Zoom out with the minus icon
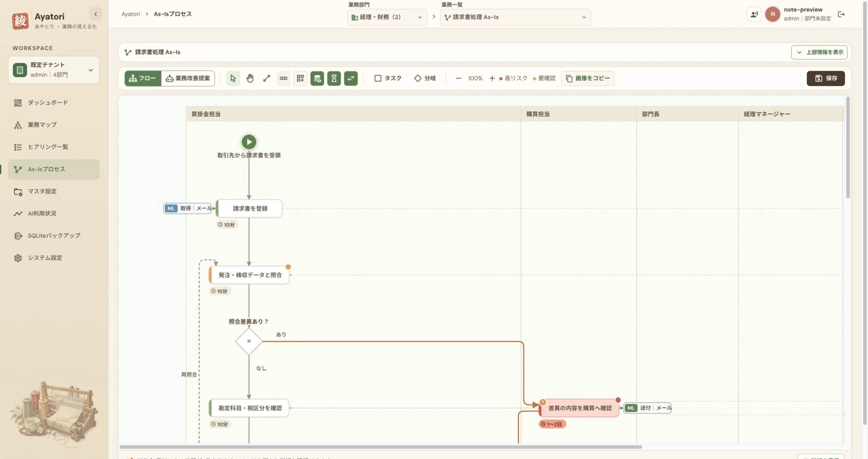This screenshot has height=459, width=868. 458,78
